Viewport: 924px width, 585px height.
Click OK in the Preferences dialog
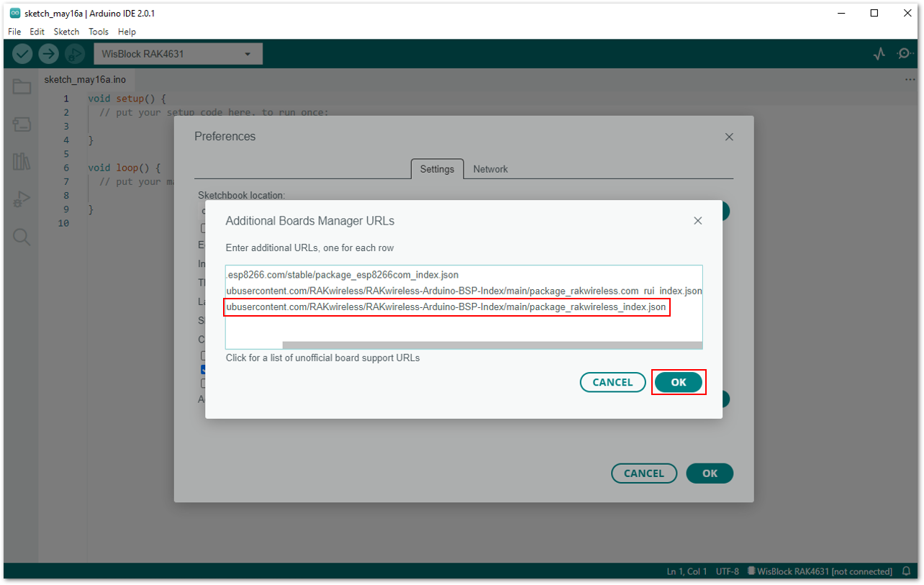pos(710,473)
